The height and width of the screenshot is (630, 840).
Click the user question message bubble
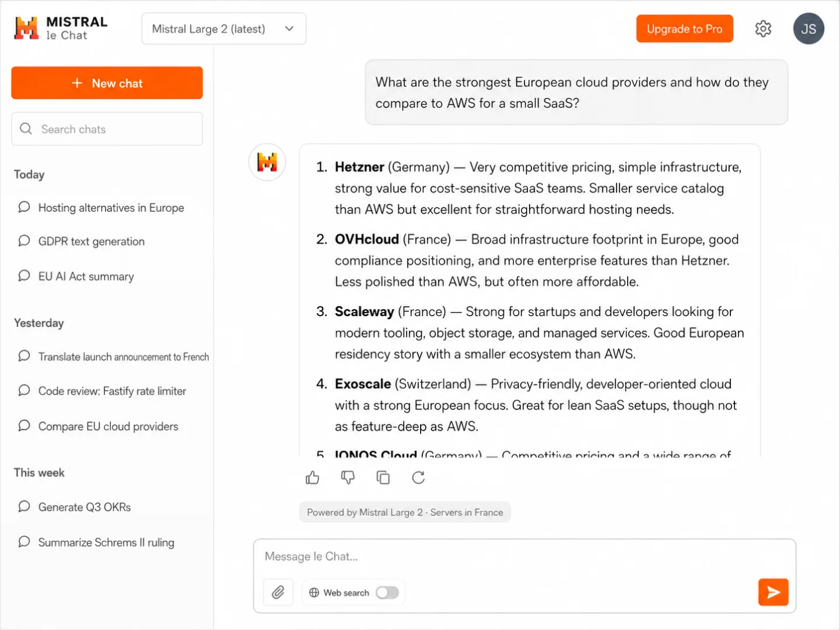[x=576, y=92]
